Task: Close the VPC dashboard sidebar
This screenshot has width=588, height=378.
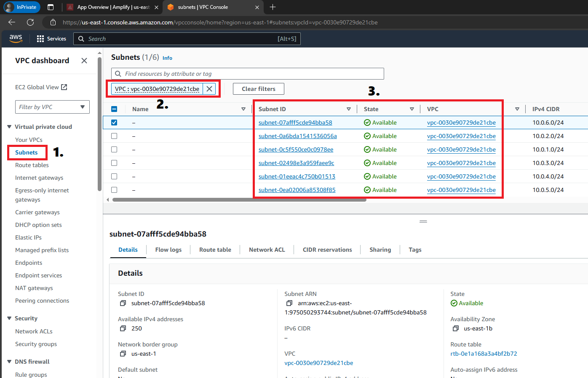Action: coord(84,61)
